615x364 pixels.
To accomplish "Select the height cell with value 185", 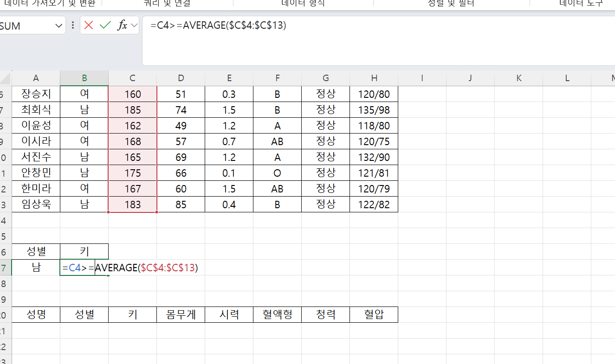I will (x=133, y=110).
